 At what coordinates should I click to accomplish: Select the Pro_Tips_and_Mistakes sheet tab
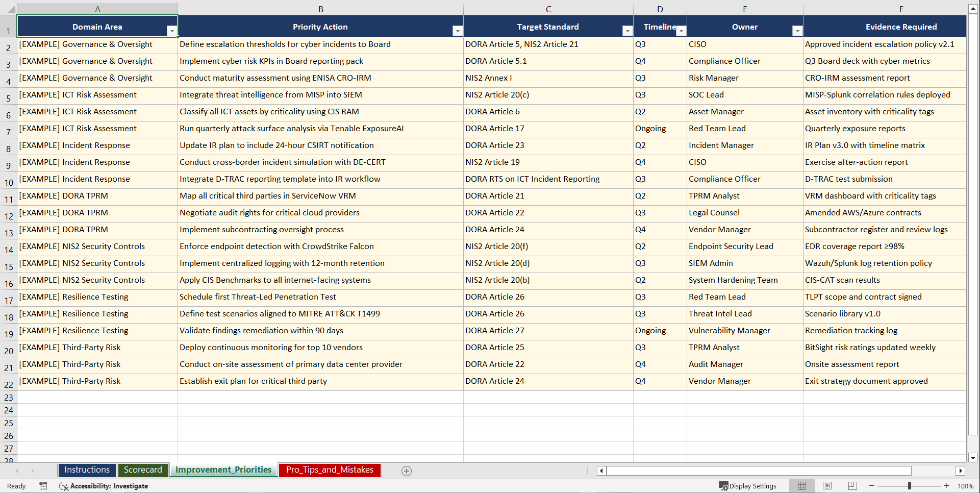(329, 470)
